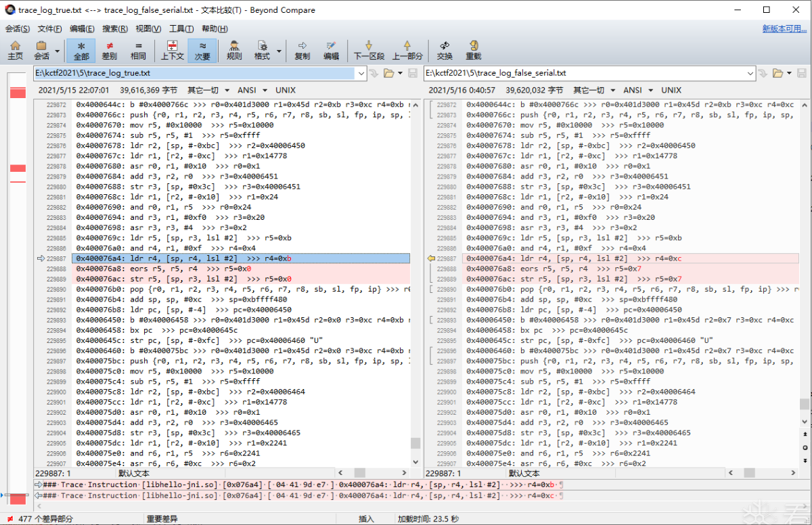Open left folder icon dropdown arrow

400,73
